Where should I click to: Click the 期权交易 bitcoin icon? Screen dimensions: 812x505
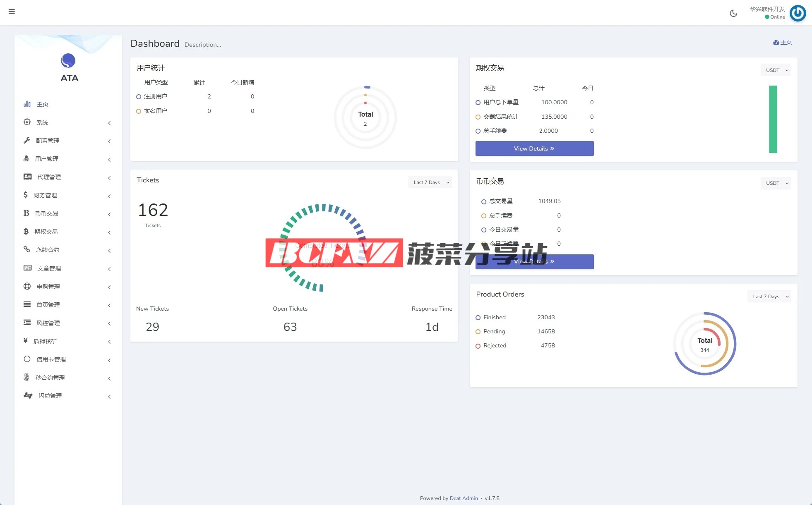click(26, 231)
